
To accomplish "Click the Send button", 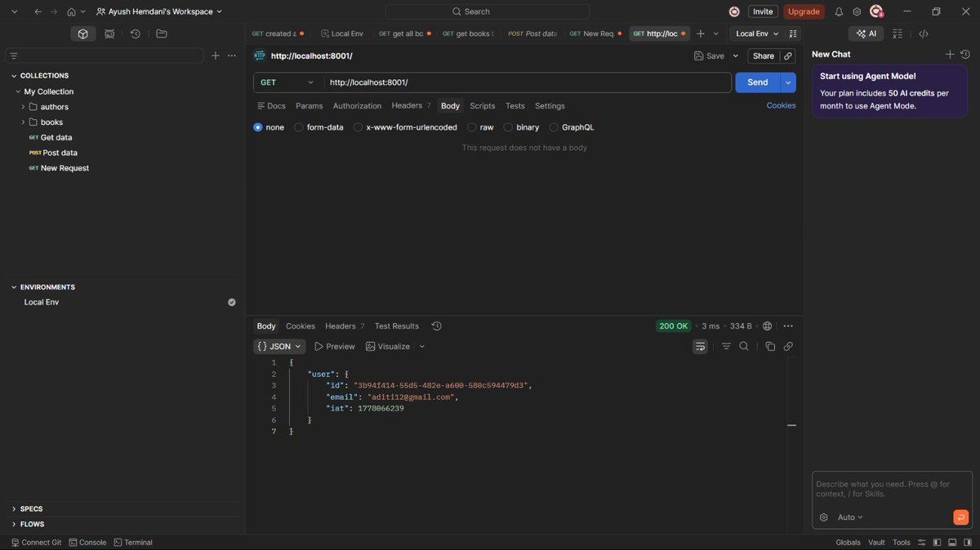I will click(758, 82).
